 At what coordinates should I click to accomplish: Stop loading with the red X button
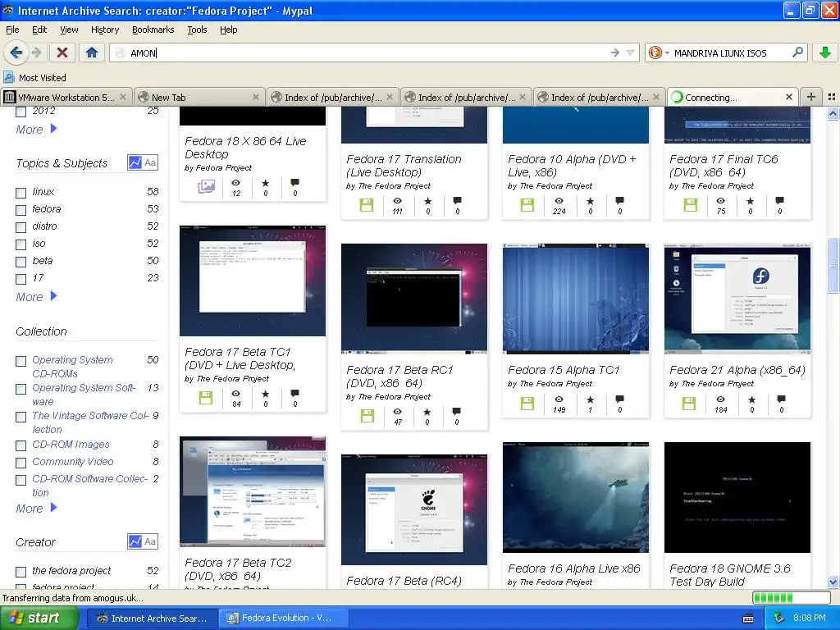(x=62, y=52)
